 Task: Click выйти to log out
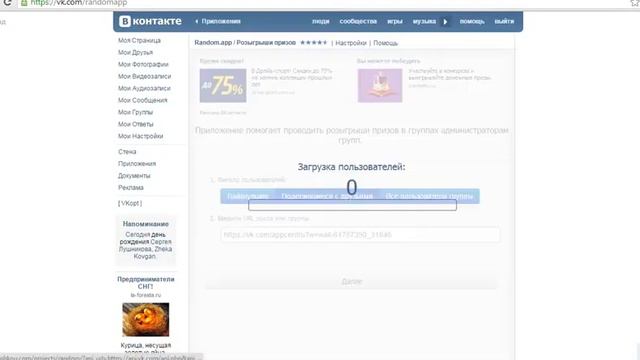point(504,21)
